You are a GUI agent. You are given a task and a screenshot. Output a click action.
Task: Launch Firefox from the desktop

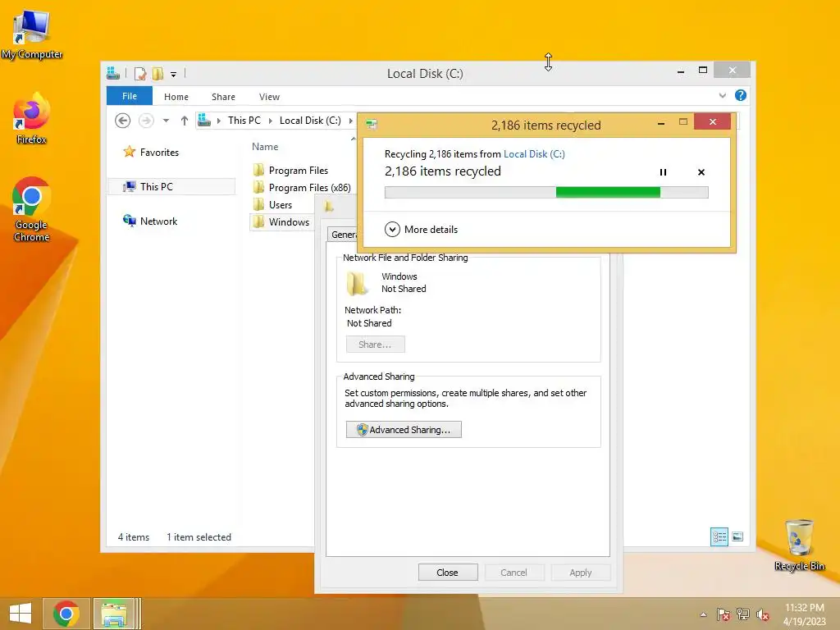tap(32, 119)
